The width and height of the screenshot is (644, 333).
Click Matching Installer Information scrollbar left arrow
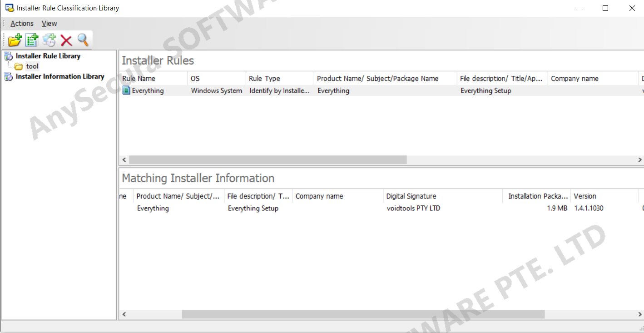pos(124,314)
